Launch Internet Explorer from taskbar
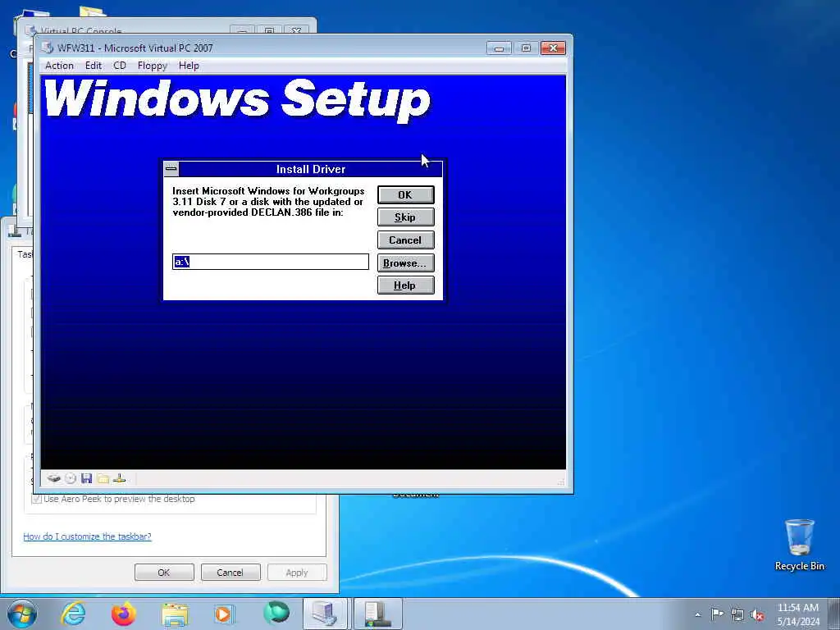Image resolution: width=840 pixels, height=630 pixels. 73,614
